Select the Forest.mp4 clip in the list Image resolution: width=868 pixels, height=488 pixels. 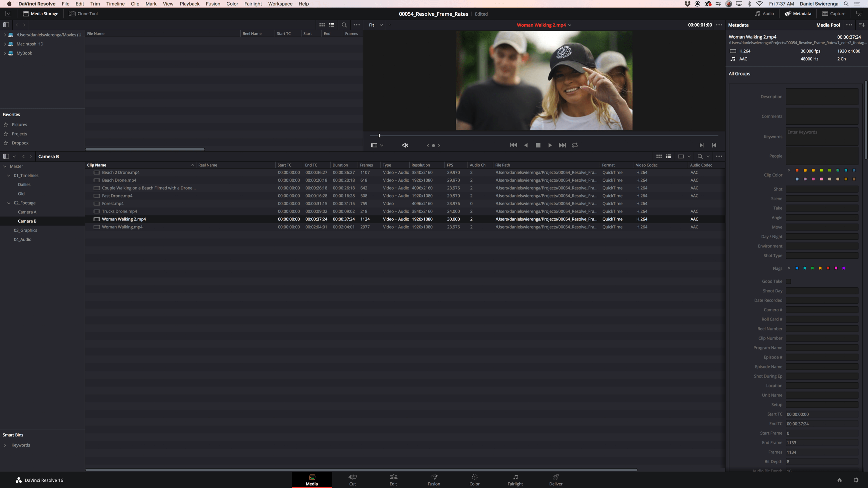click(113, 203)
